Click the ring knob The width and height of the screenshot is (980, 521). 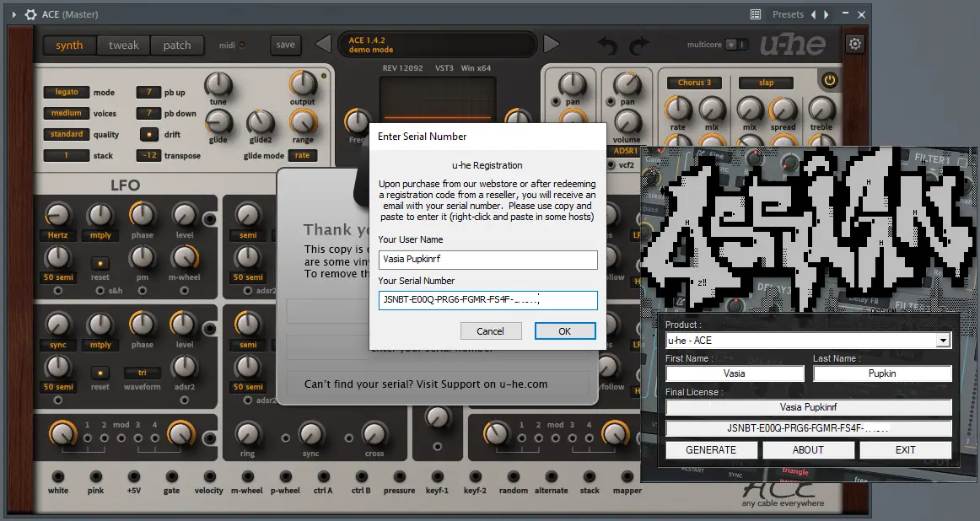click(247, 434)
